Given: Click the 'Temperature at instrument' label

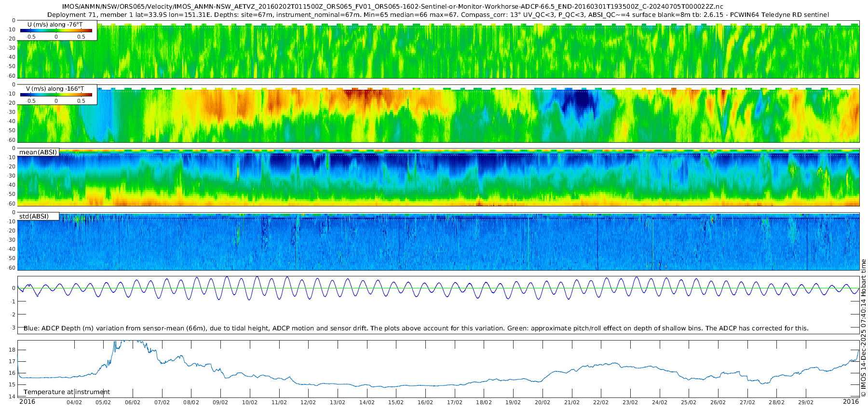Looking at the screenshot, I should click(x=67, y=392).
